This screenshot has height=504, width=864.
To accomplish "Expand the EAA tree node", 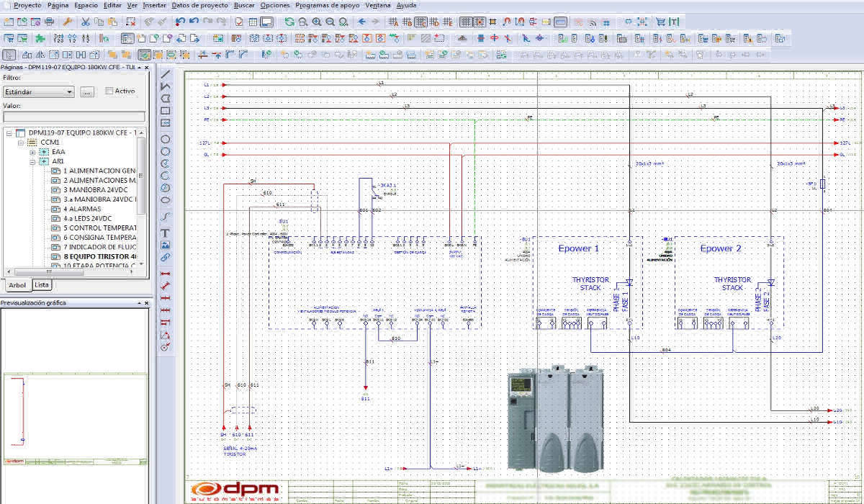I will (x=32, y=153).
